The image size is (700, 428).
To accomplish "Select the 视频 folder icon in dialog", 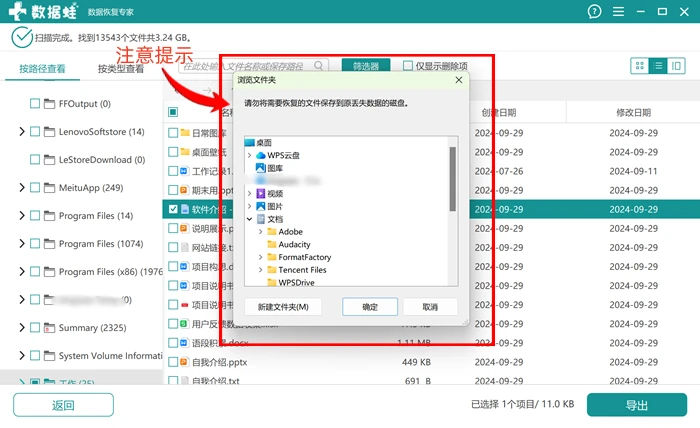I will pyautogui.click(x=261, y=193).
